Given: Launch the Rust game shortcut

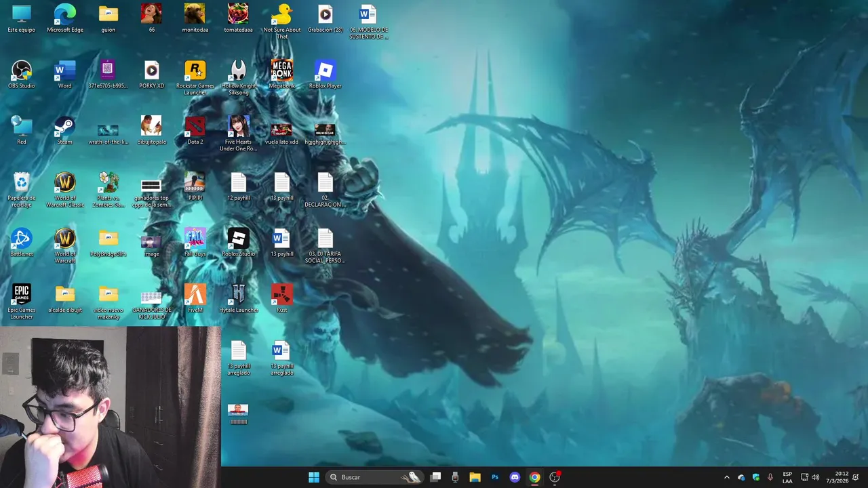Looking at the screenshot, I should coord(281,299).
